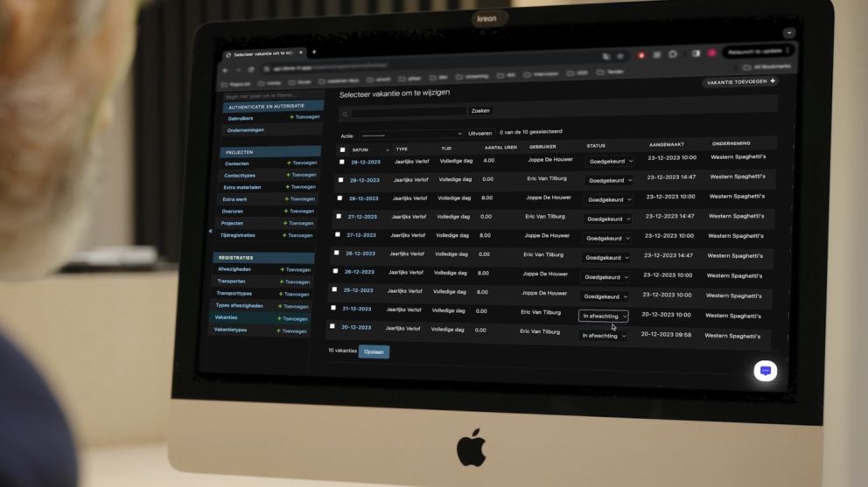Check the box for the 20-12-2023 vacation
Screen dimensions: 868x487
(x=332, y=327)
